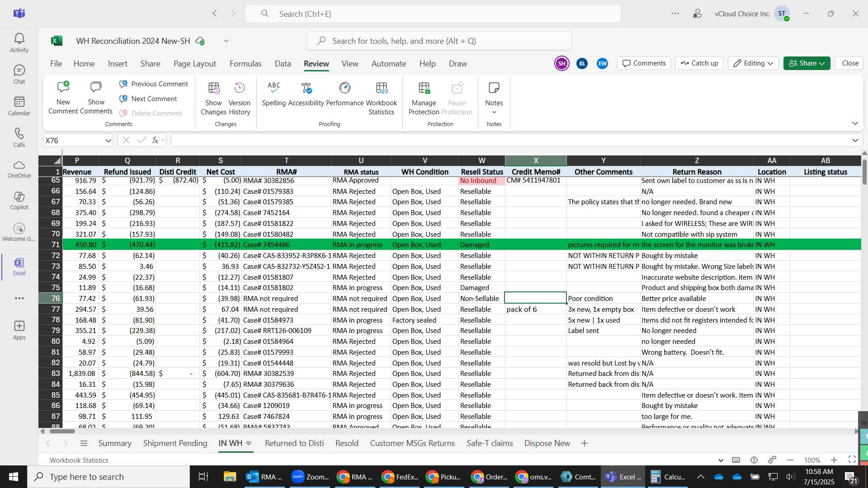Open Workbook Statistics in ribbon

(381, 98)
